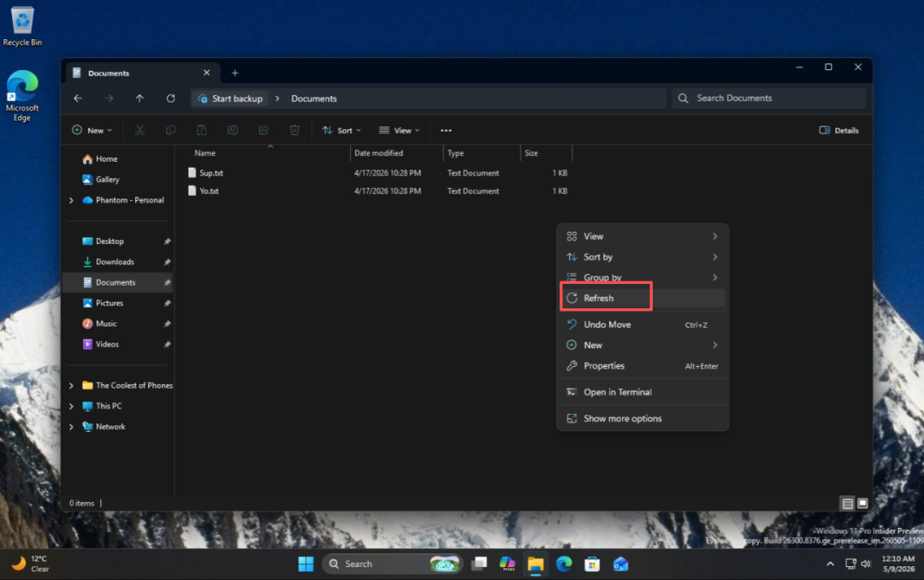Open Microsoft Edge desktop shortcut
The width and height of the screenshot is (924, 580).
pos(22,96)
